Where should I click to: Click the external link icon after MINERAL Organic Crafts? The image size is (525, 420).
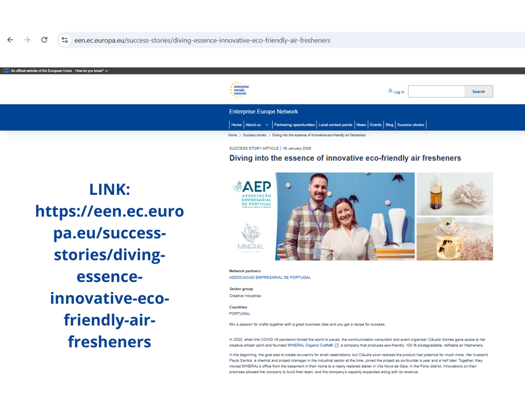(336, 345)
